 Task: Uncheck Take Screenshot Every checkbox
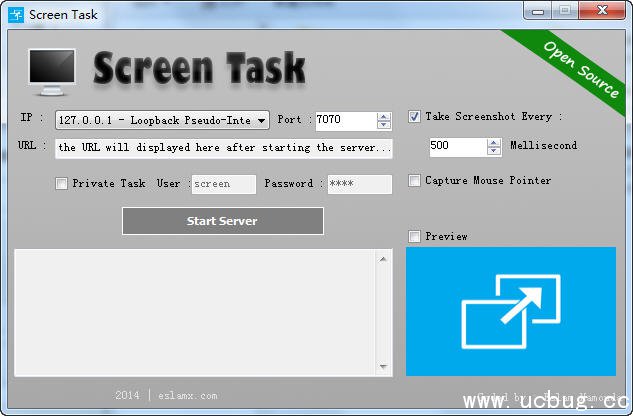415,117
